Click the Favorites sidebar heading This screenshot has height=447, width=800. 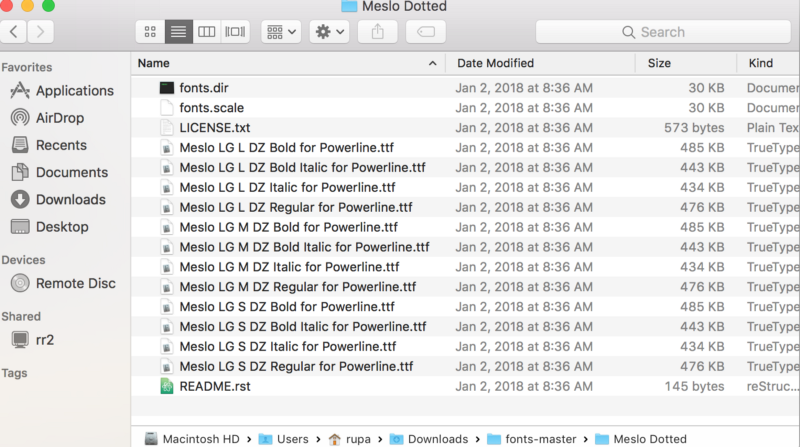click(x=27, y=67)
